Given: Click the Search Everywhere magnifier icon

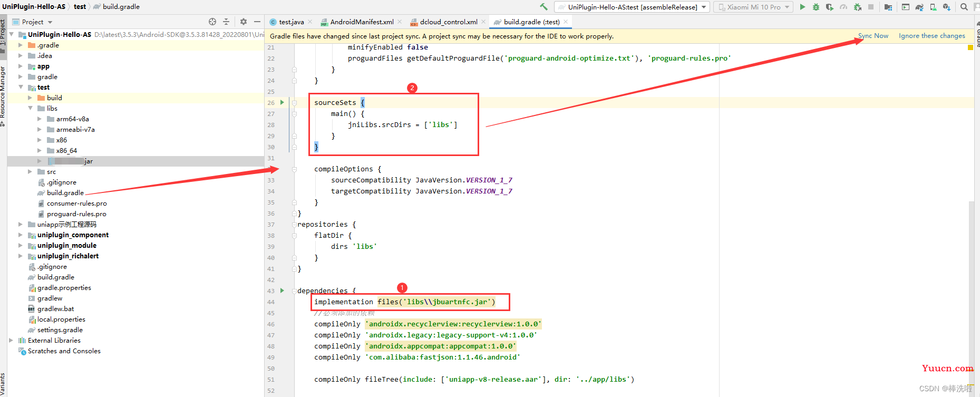Looking at the screenshot, I should click(x=964, y=7).
